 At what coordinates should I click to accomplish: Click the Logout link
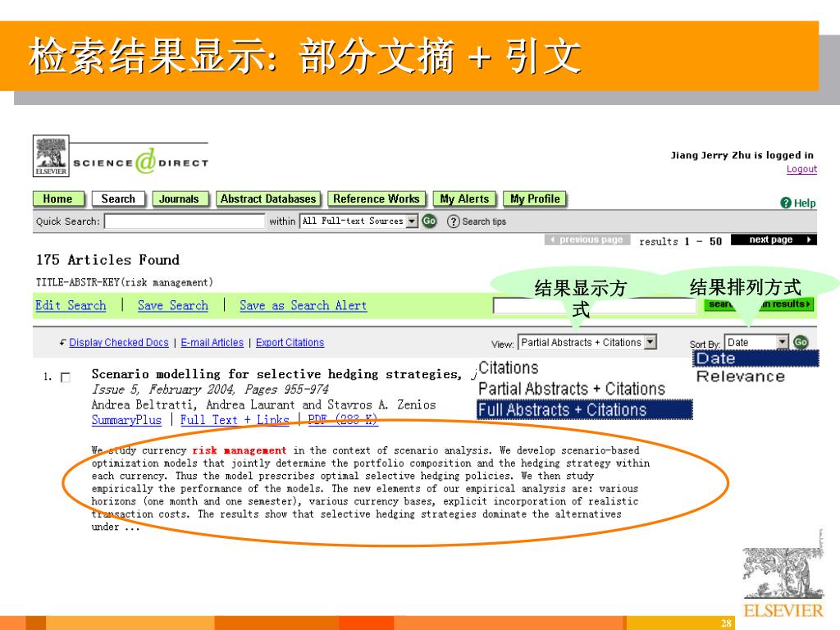(x=801, y=169)
